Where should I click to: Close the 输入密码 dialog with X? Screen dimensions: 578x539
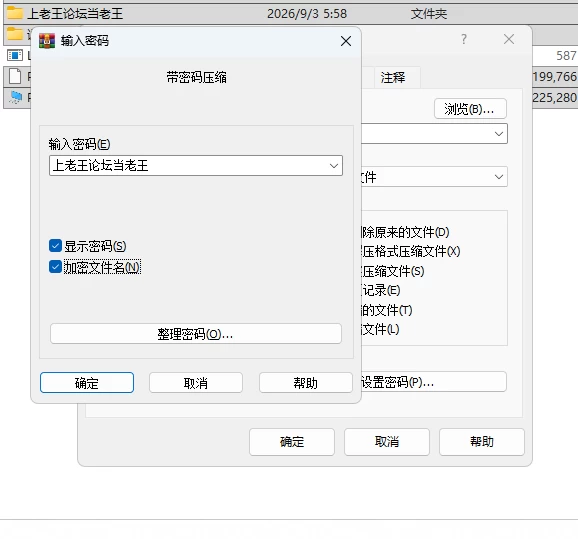pos(346,41)
